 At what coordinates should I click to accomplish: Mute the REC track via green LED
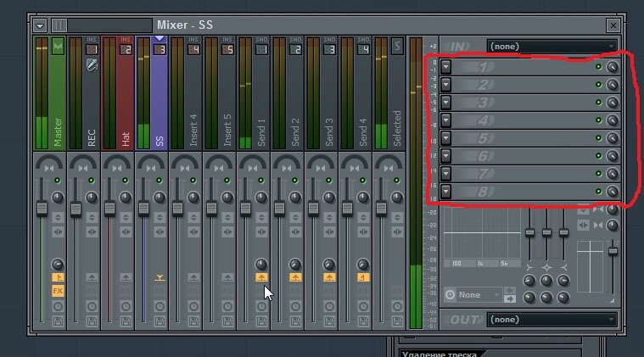click(x=91, y=181)
